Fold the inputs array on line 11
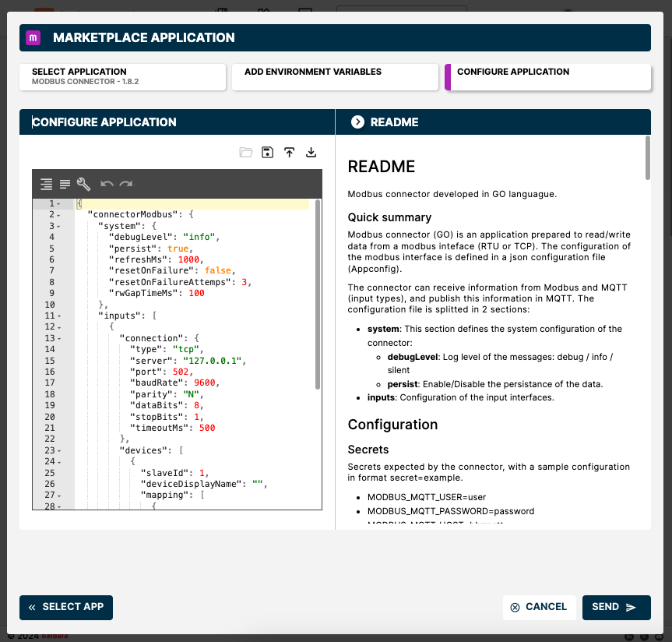The height and width of the screenshot is (642, 672). coord(58,316)
